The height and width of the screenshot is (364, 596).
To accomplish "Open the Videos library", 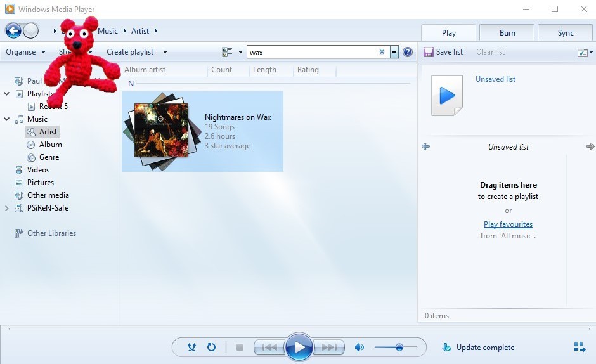I will click(x=38, y=170).
